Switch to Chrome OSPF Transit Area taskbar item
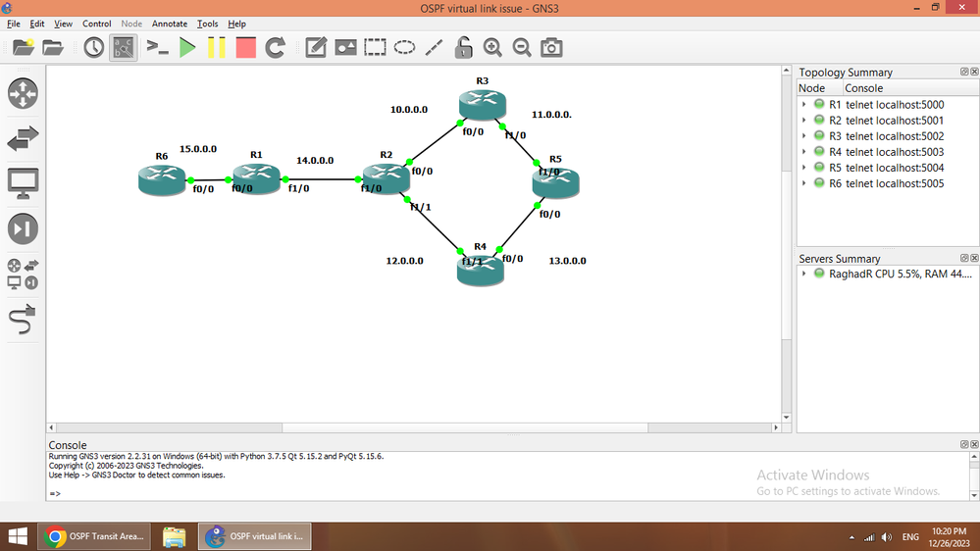 point(95,536)
